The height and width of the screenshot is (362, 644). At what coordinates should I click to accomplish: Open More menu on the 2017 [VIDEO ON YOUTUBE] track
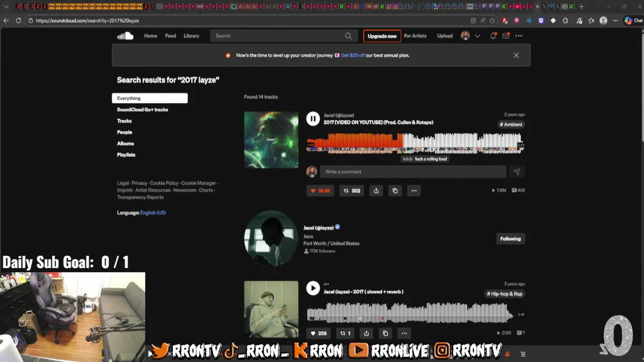pyautogui.click(x=414, y=191)
